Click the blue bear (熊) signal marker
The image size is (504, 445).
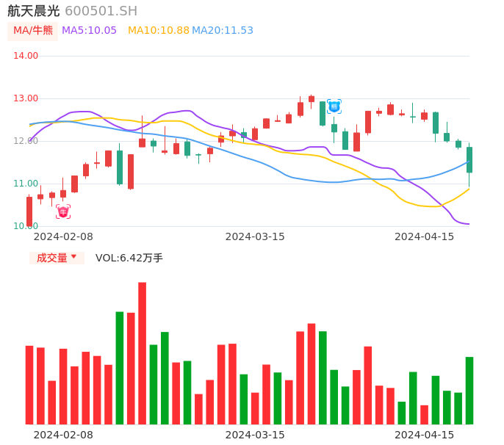(x=334, y=106)
